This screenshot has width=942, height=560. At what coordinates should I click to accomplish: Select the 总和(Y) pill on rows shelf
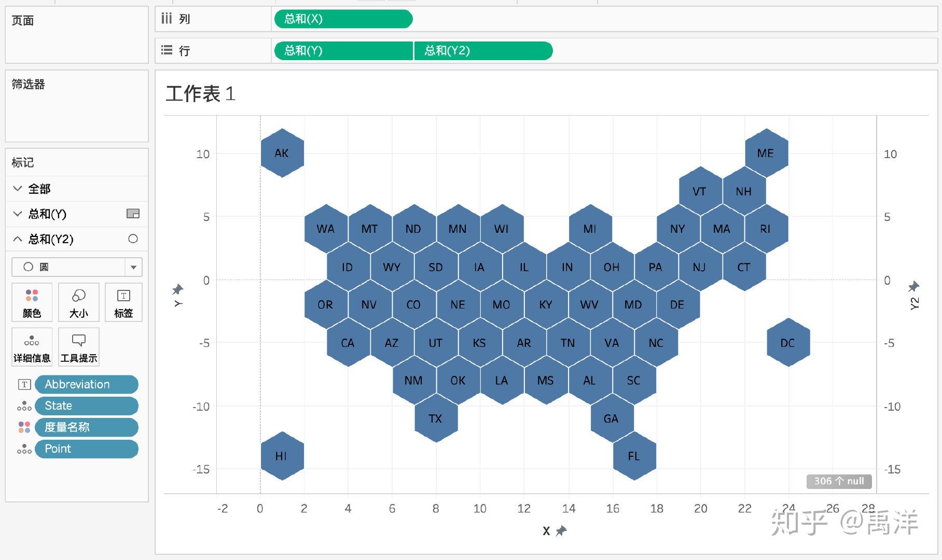pos(343,51)
